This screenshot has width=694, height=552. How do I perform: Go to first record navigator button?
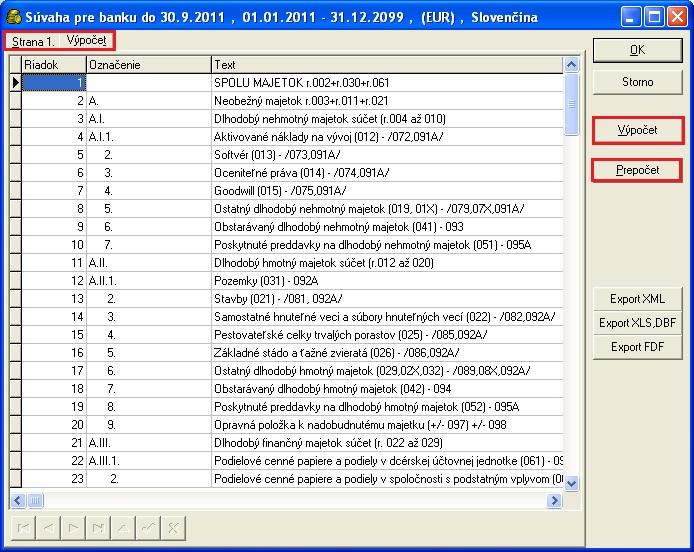[x=21, y=527]
